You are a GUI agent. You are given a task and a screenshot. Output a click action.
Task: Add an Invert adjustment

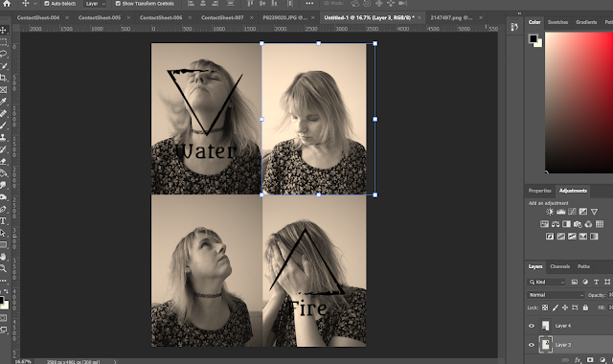(550, 237)
